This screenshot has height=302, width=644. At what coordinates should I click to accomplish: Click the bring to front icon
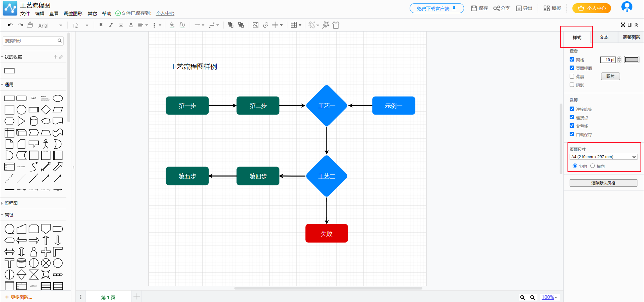pyautogui.click(x=231, y=25)
